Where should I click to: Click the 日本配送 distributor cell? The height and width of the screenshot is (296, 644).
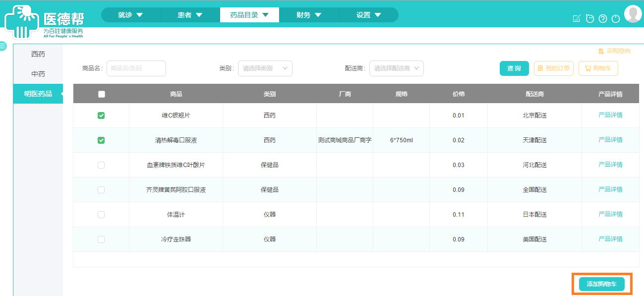click(x=534, y=215)
